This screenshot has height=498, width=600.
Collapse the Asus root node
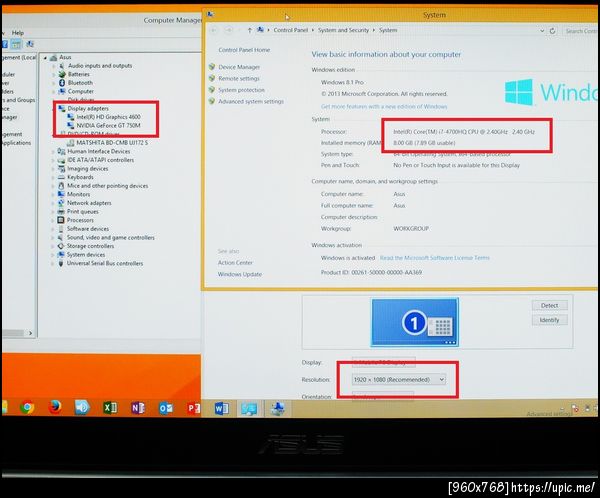(x=46, y=58)
